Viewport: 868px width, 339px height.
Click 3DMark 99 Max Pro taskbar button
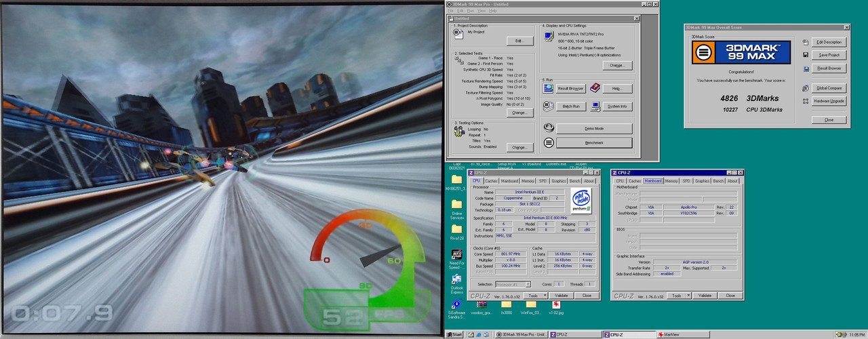[521, 334]
